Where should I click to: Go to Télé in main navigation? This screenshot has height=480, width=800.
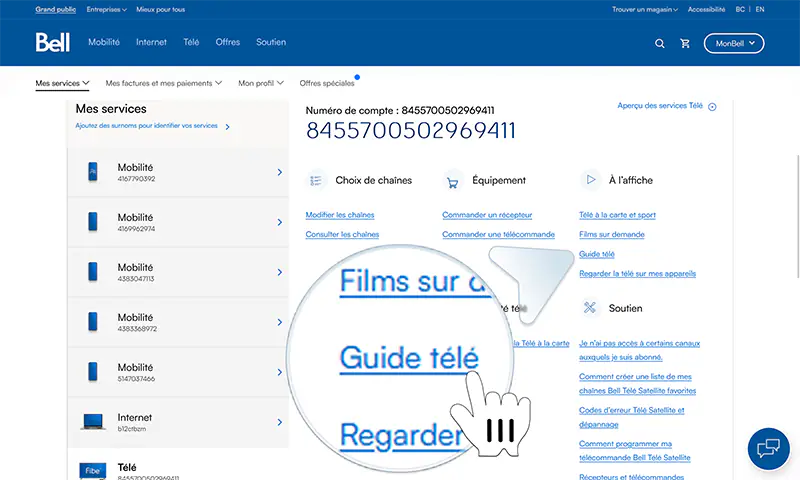[191, 42]
